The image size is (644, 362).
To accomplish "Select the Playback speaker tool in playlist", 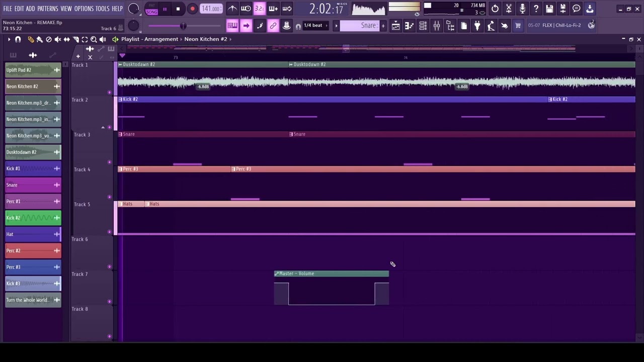I will click(103, 39).
